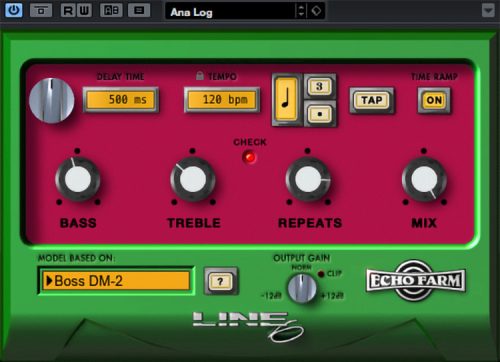Click the Output Gain knob

[302, 289]
